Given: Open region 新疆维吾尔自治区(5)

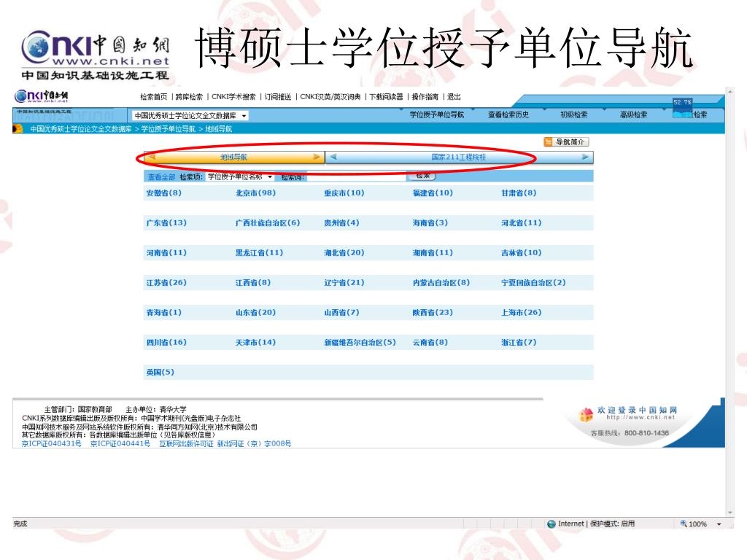Looking at the screenshot, I should pos(360,343).
